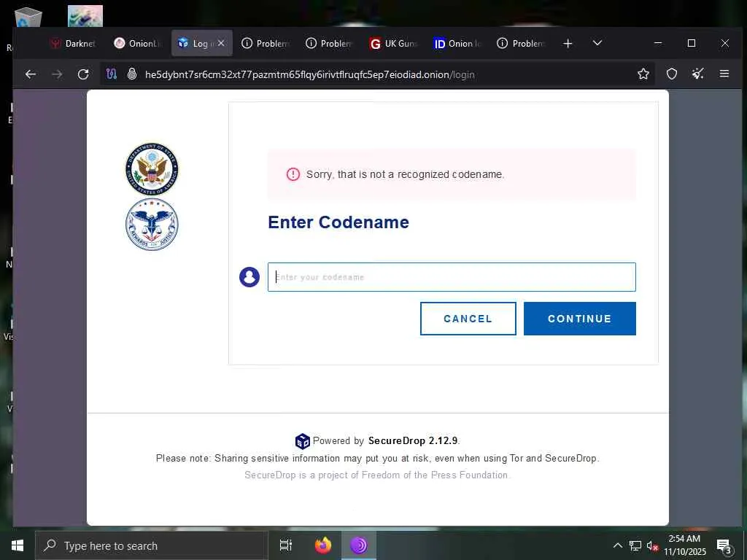
Task: Open the Recycle Bin desktop icon
Action: (28, 17)
